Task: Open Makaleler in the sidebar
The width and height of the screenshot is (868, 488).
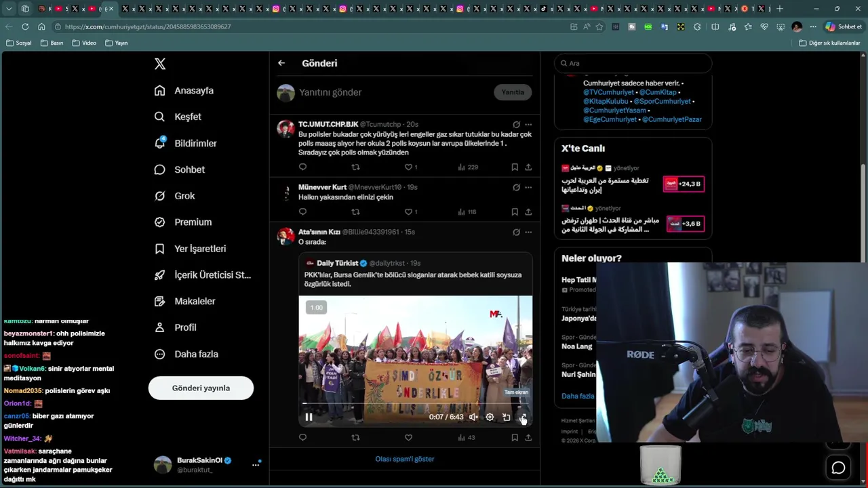Action: pyautogui.click(x=184, y=301)
